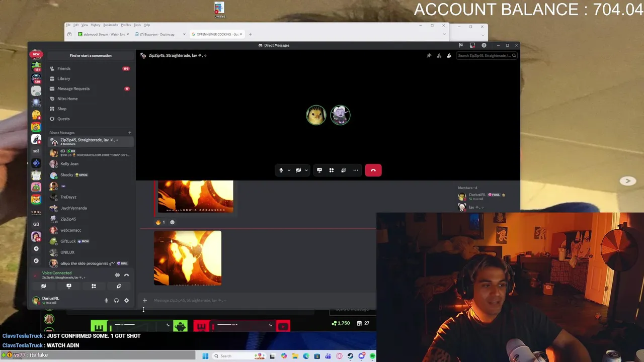
Task: Open the Discord inbox icon
Action: point(472,45)
